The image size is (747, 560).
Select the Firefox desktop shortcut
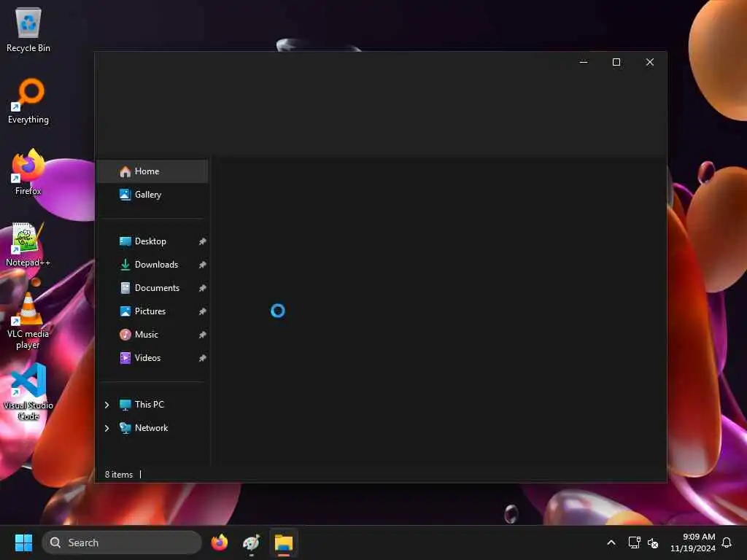pos(28,172)
